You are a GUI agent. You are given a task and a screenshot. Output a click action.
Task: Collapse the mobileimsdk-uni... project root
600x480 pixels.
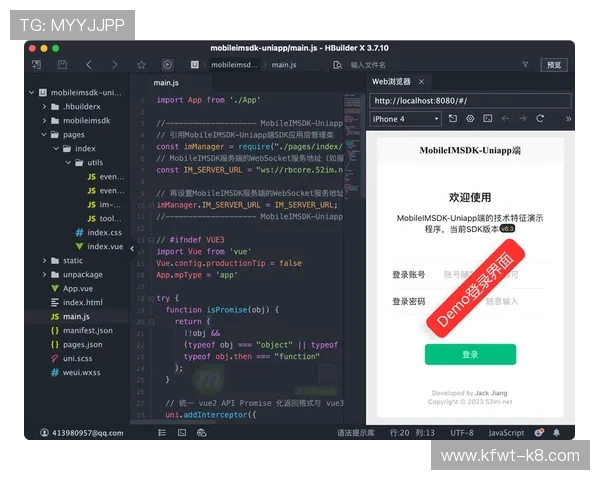(x=31, y=92)
